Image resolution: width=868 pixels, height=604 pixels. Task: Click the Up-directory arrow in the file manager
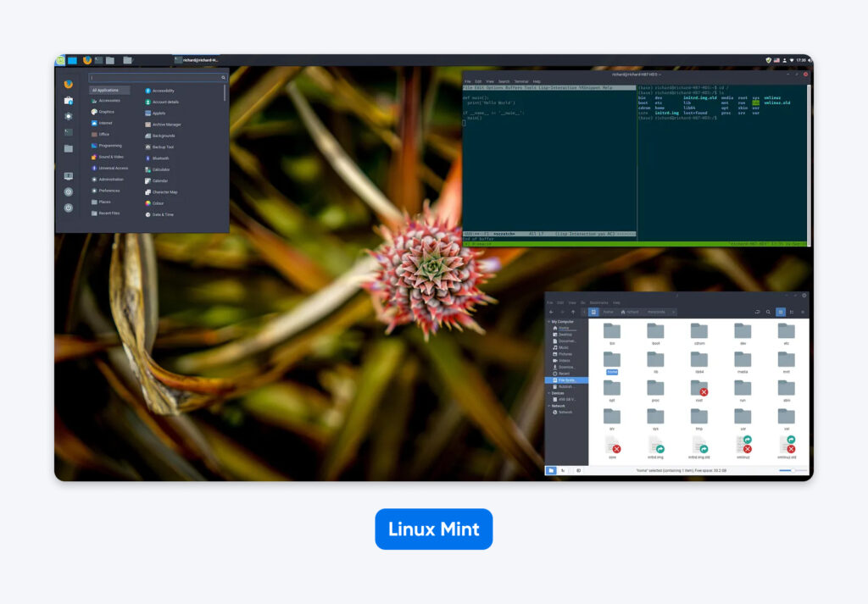coord(573,312)
